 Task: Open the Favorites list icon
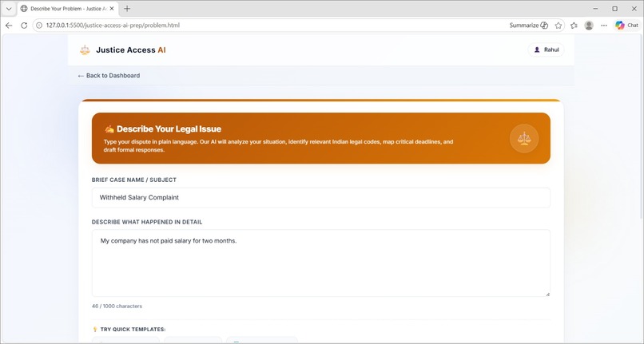pos(574,26)
